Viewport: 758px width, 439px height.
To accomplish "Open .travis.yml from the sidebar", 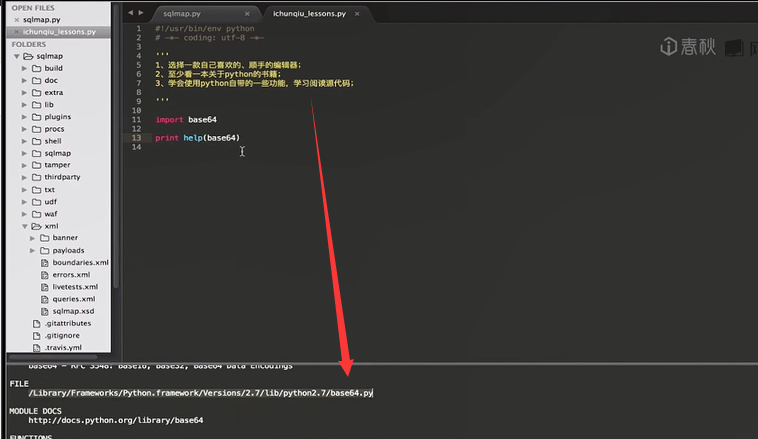I will click(63, 347).
